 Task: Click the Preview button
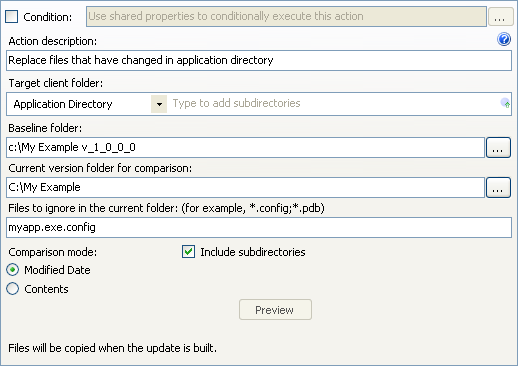(x=275, y=310)
